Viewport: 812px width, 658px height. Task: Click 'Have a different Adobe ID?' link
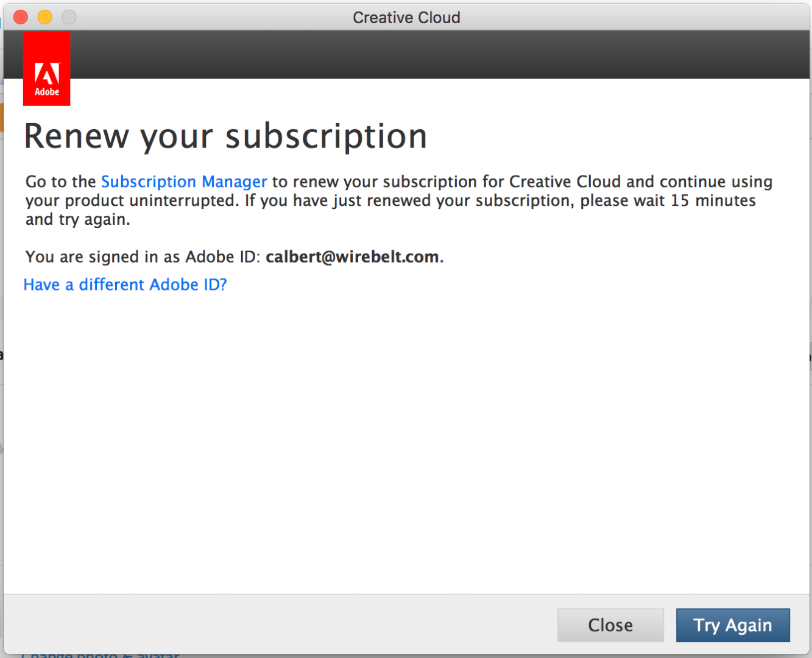click(125, 285)
